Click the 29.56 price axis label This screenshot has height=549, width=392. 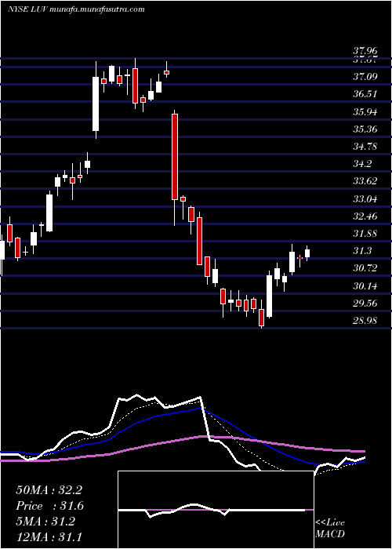coord(365,304)
